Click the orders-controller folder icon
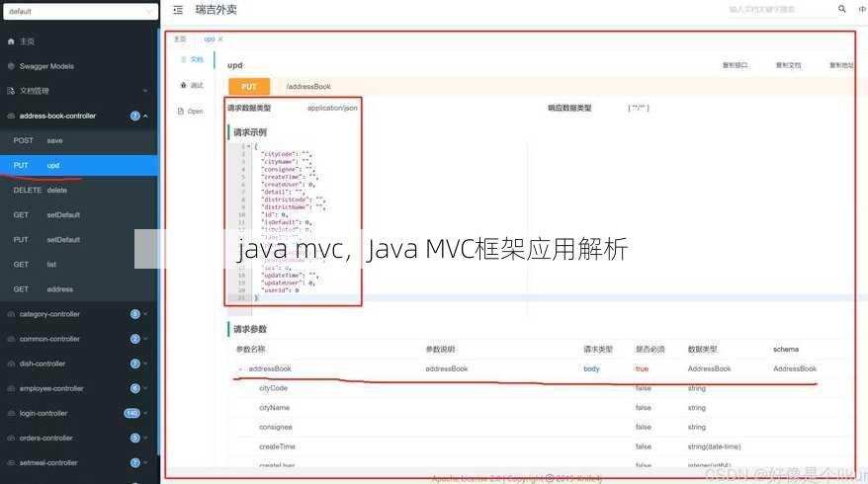868x484 pixels. tap(11, 438)
